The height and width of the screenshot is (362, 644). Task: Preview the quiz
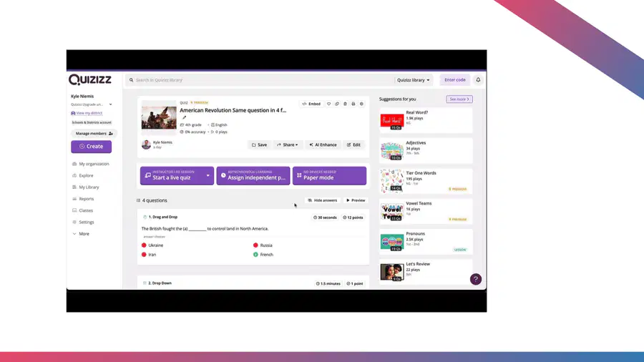click(x=355, y=200)
